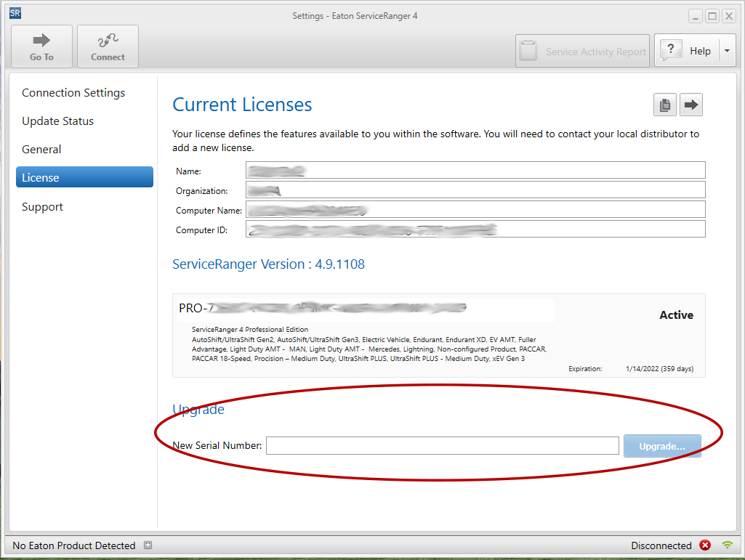Minimize the ServiceRanger window
This screenshot has width=745, height=560.
[x=696, y=17]
